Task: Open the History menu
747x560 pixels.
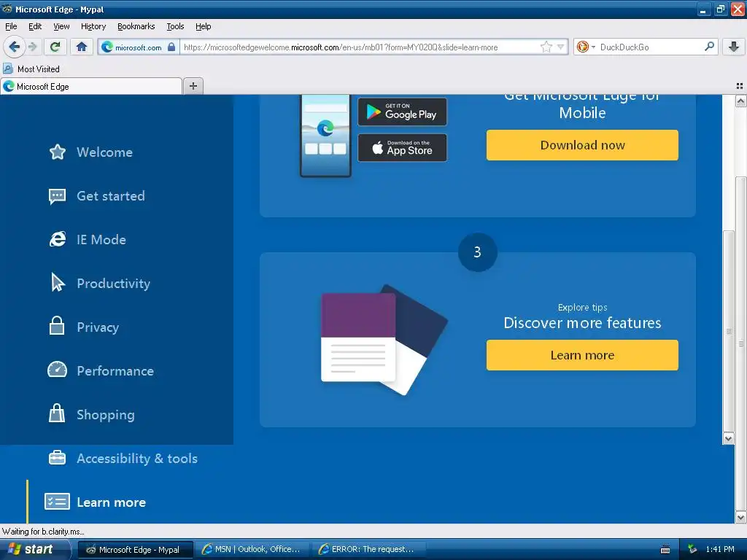Action: click(x=93, y=26)
